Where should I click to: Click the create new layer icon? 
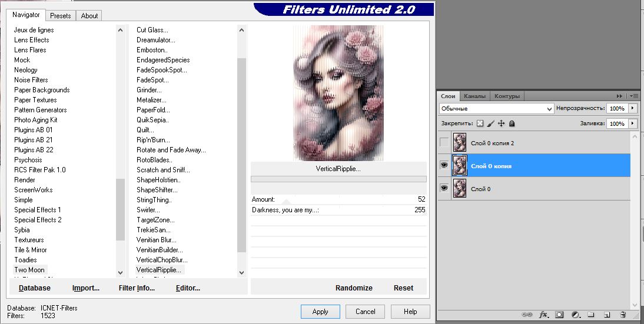(x=606, y=315)
